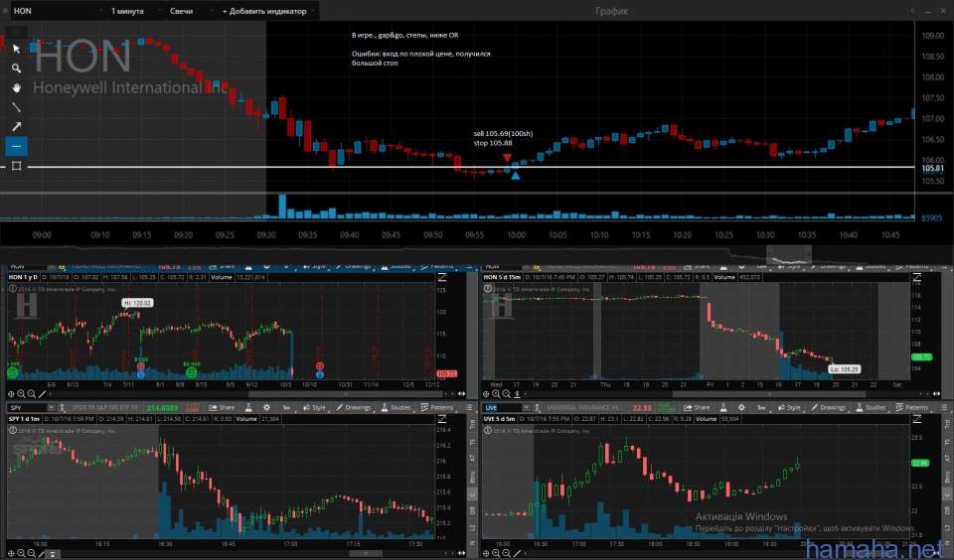Click the 'sell 105.69(100sh)' annotation

pos(503,134)
